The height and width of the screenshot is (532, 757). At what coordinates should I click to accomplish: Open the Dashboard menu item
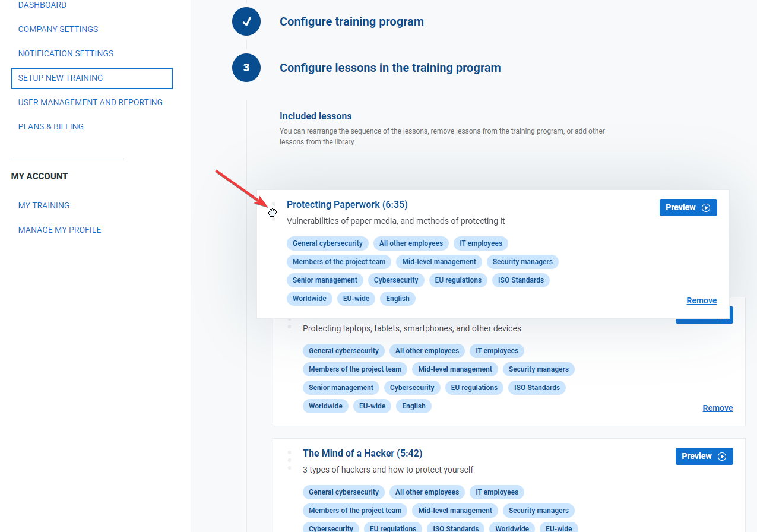coord(42,5)
